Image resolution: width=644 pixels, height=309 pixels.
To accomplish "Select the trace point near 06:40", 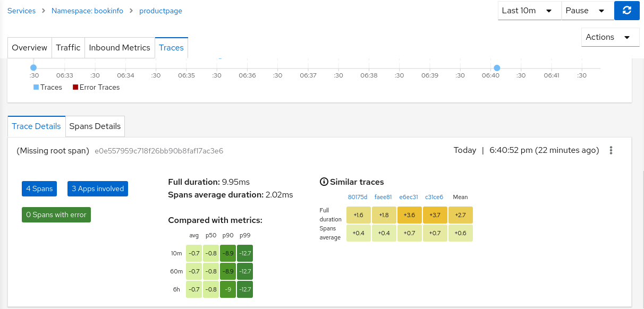I will click(497, 68).
